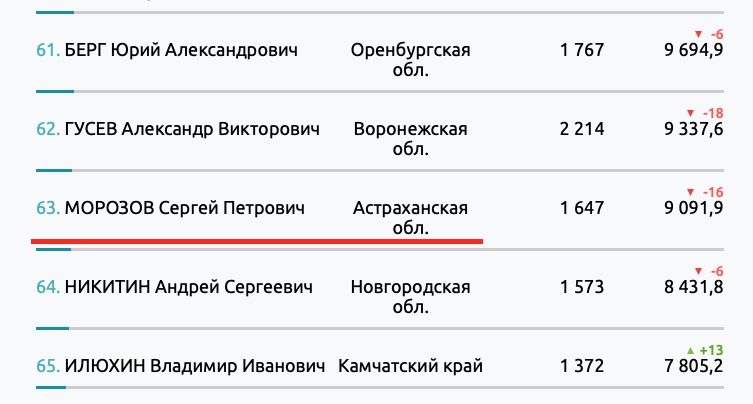The width and height of the screenshot is (753, 404).
Task: Open ГУСЕВ Александр Викторович's entry
Action: [x=192, y=129]
